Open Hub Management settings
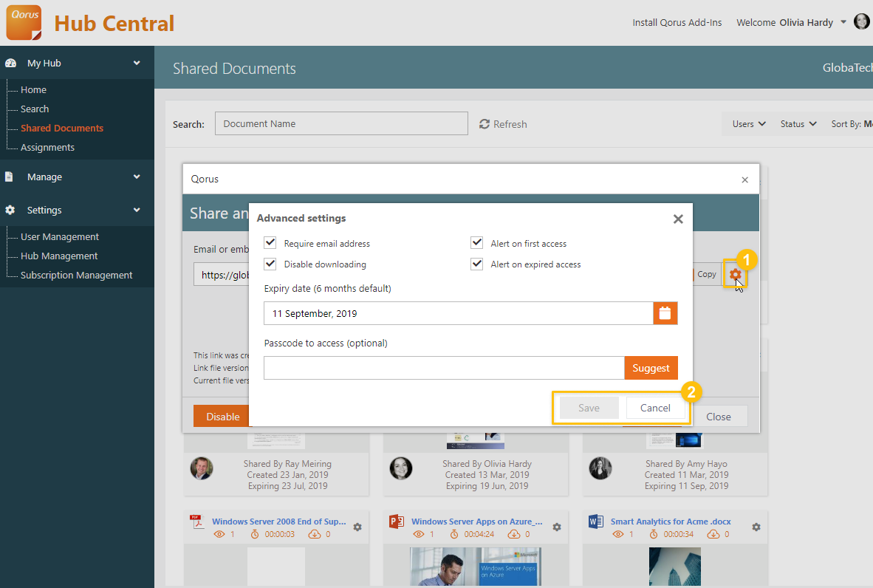 [x=59, y=256]
